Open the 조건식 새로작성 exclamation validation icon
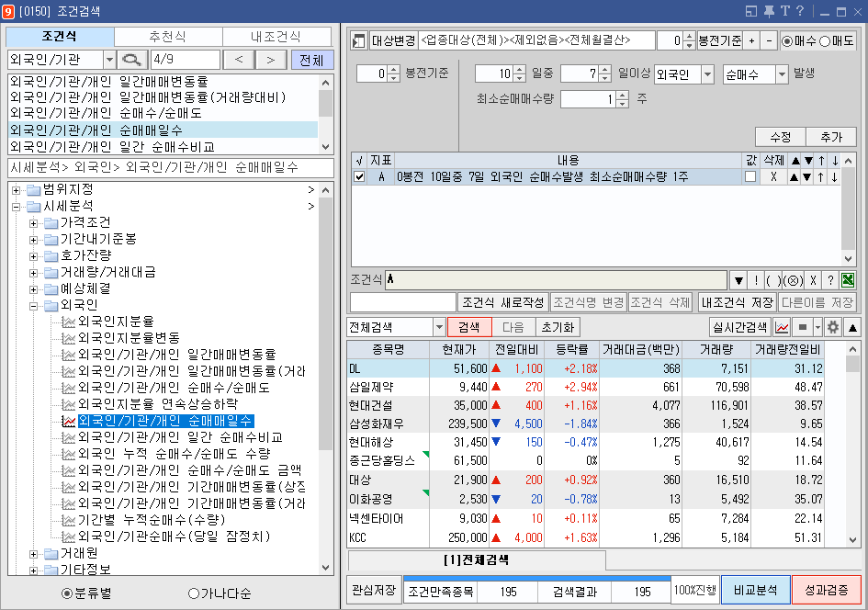Viewport: 868px width, 610px height. pos(756,278)
